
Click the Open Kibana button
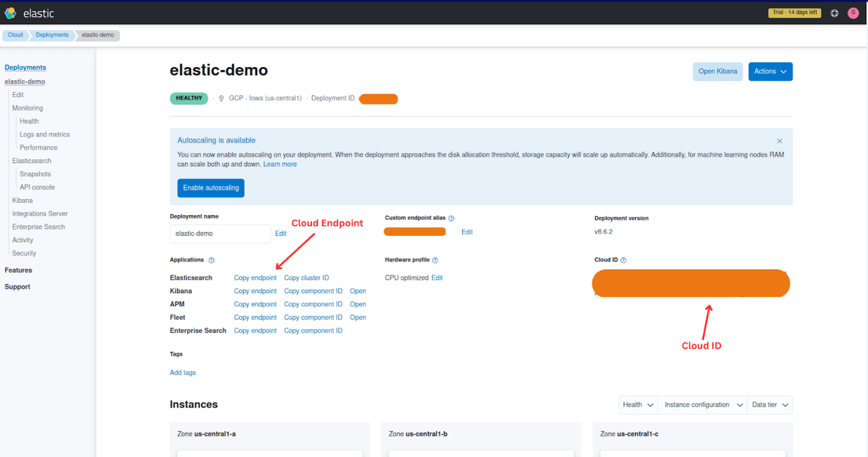pyautogui.click(x=718, y=71)
